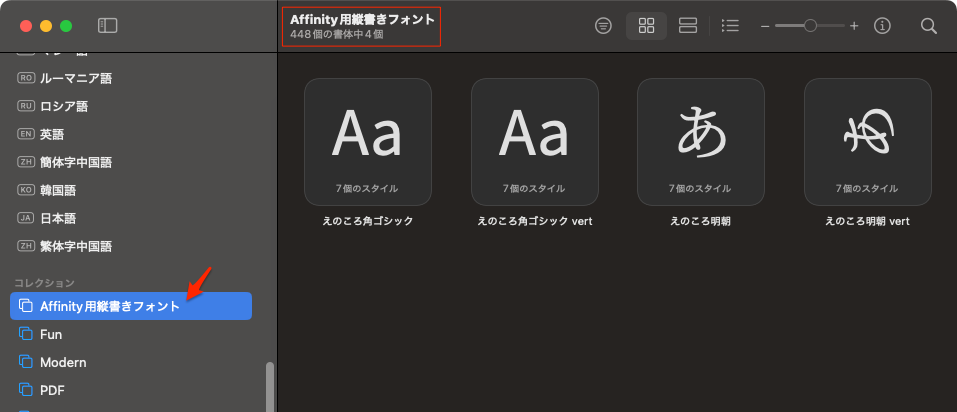Click the minus icon to shrink preview
Screen dimensions: 957x412
(765, 26)
